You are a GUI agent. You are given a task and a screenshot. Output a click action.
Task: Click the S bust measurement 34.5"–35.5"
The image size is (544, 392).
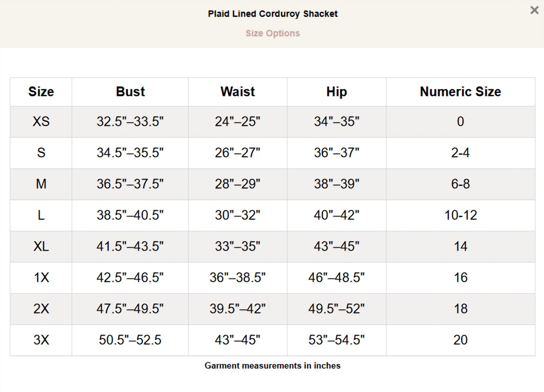coord(130,153)
